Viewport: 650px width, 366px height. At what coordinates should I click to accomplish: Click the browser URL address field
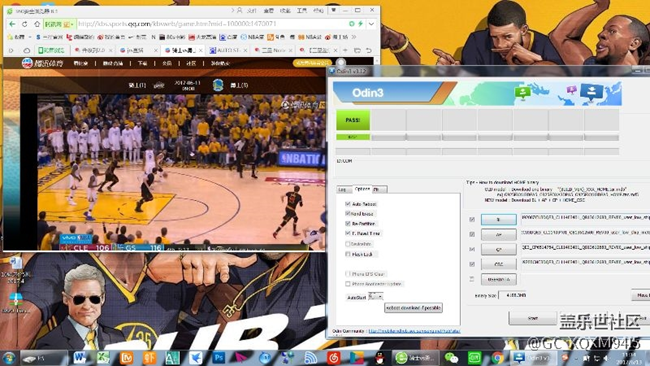(x=211, y=24)
